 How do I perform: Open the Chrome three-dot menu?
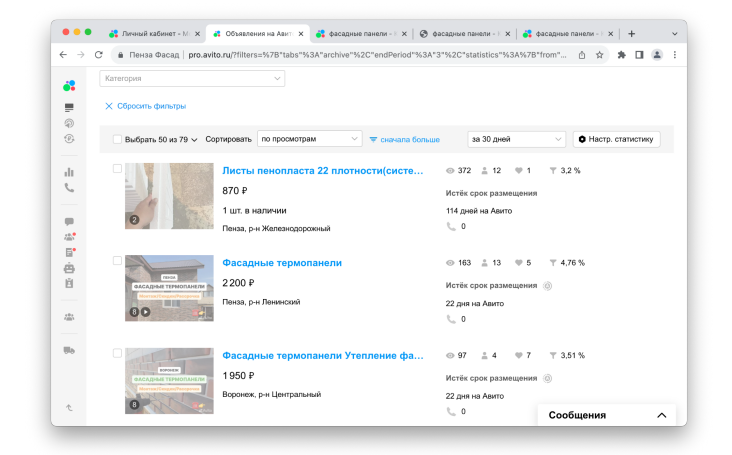pyautogui.click(x=675, y=55)
